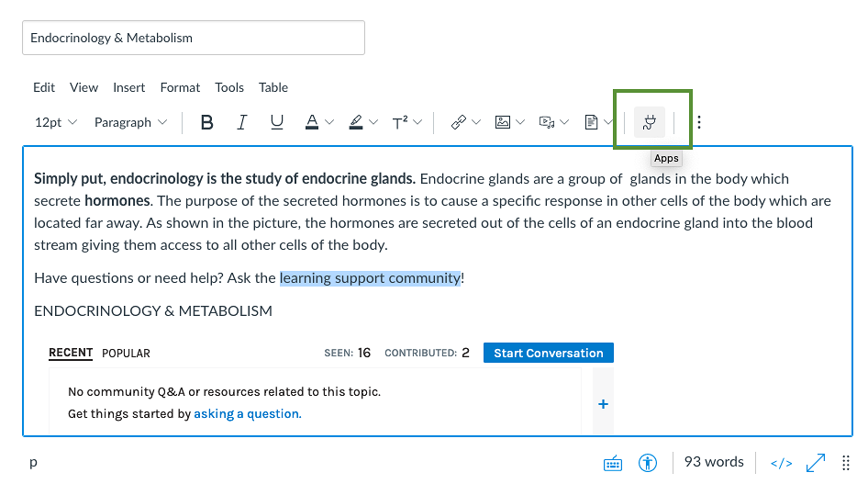The height and width of the screenshot is (495, 868).
Task: Open the 12pt font size dropdown
Action: tap(56, 122)
